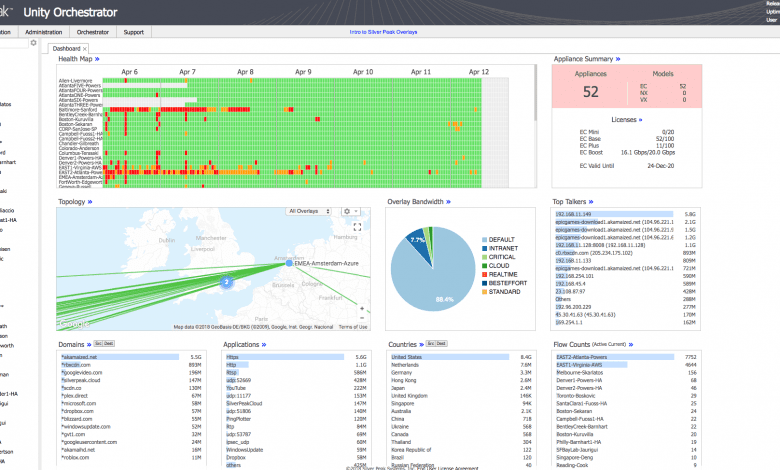This screenshot has width=780, height=470.
Task: Click the 7.7% pie chart slice
Action: pyautogui.click(x=418, y=240)
